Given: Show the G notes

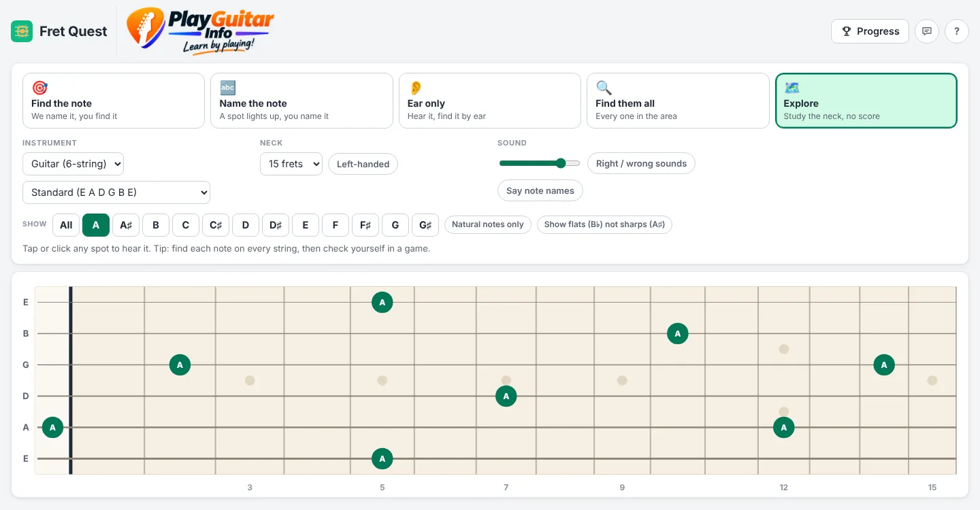Looking at the screenshot, I should click(395, 225).
